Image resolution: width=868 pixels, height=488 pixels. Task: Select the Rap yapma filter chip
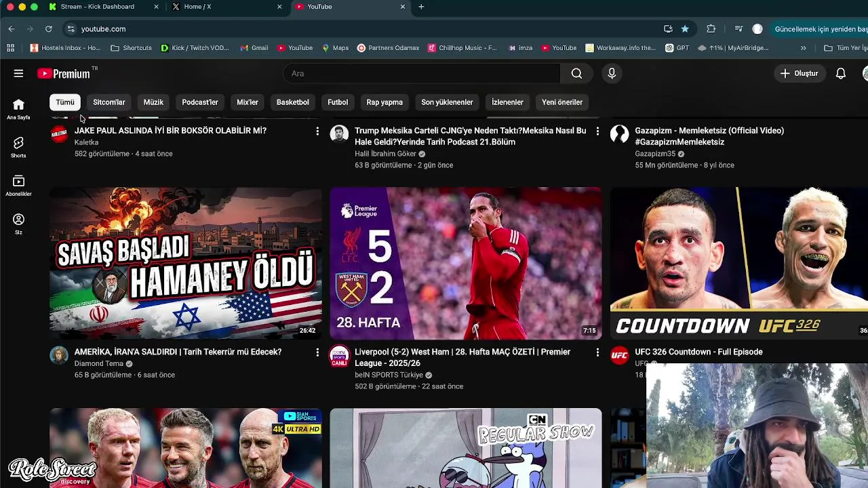[x=384, y=102]
